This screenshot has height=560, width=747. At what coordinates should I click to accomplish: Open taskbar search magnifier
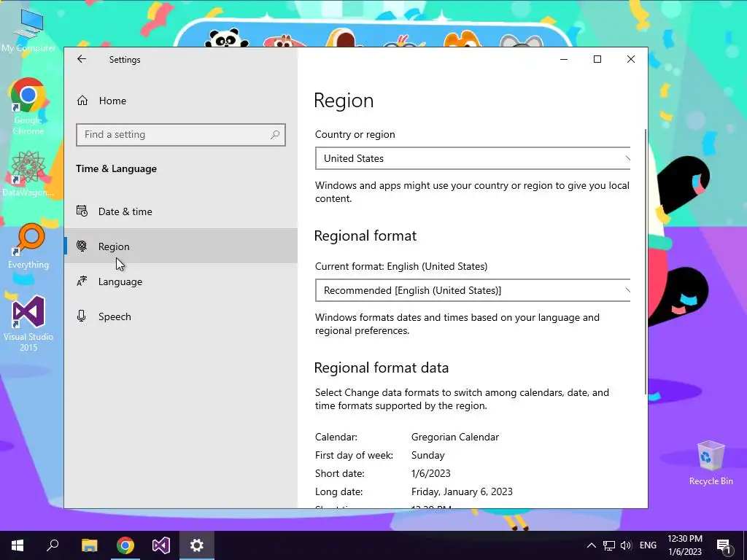[53, 545]
